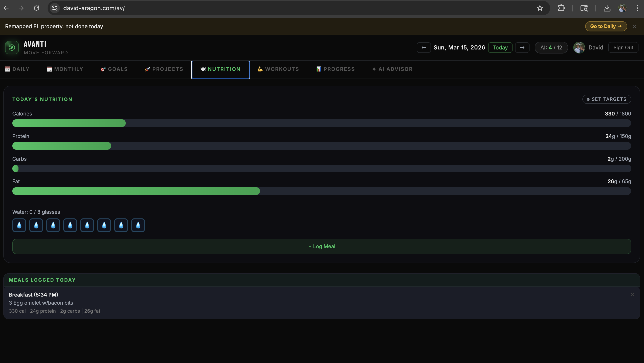644x363 pixels.
Task: Click Go to Daily banner button
Action: 606,26
